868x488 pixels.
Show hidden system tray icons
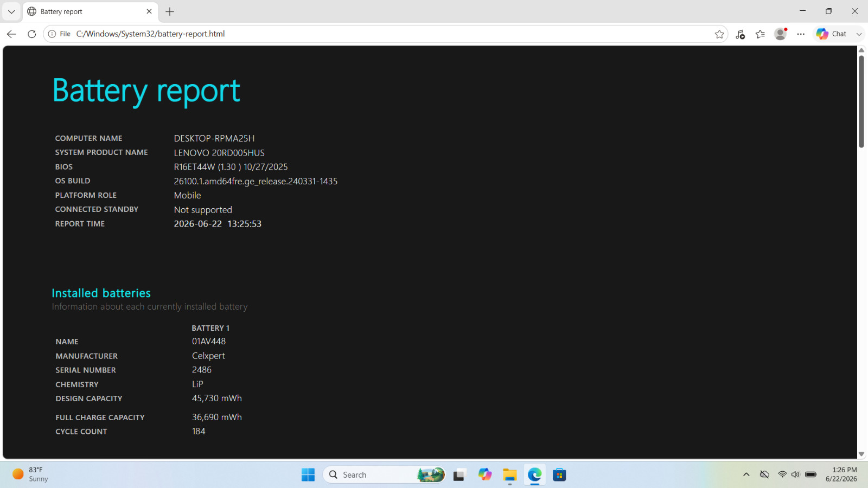pos(746,474)
